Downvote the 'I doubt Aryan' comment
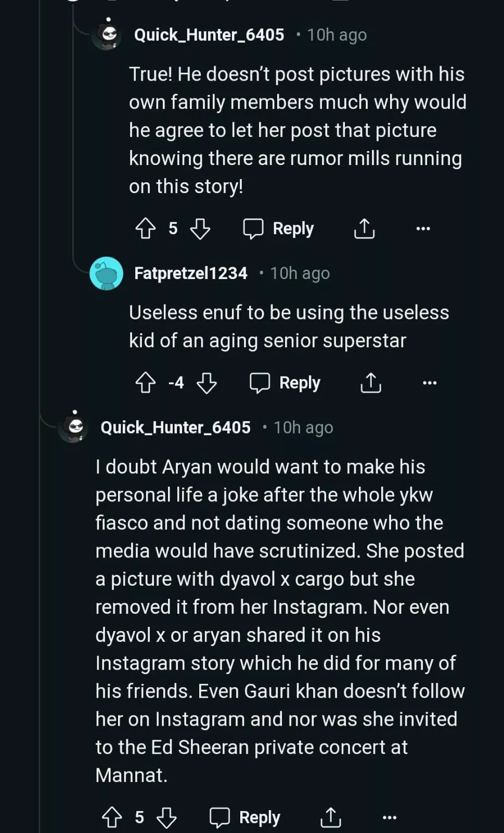Screen dimensions: 504x833 click(166, 817)
